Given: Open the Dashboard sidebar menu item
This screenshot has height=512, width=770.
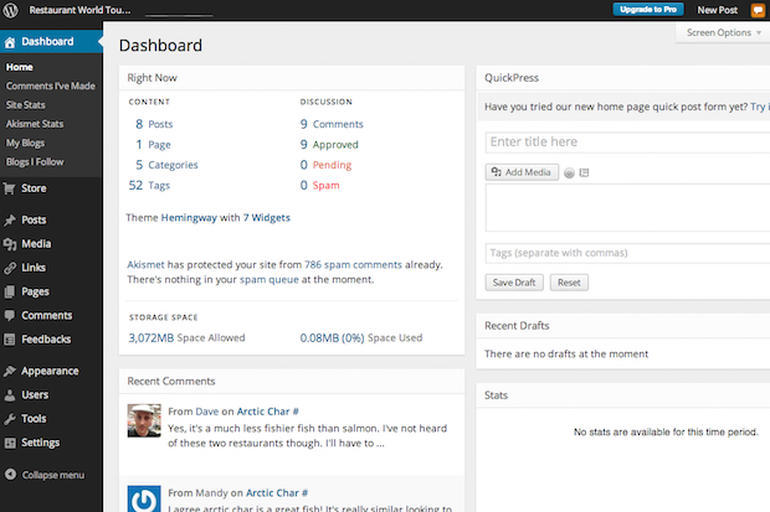Looking at the screenshot, I should point(51,42).
